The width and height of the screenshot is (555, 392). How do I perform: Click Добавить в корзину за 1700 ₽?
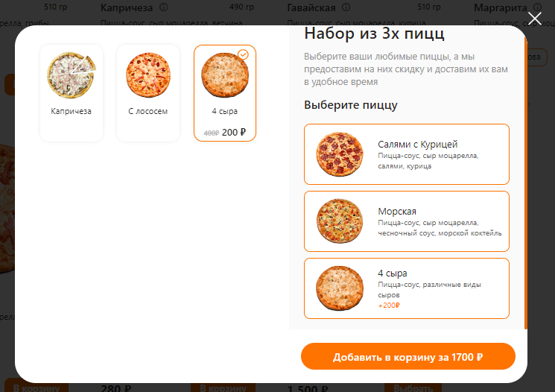pos(407,356)
